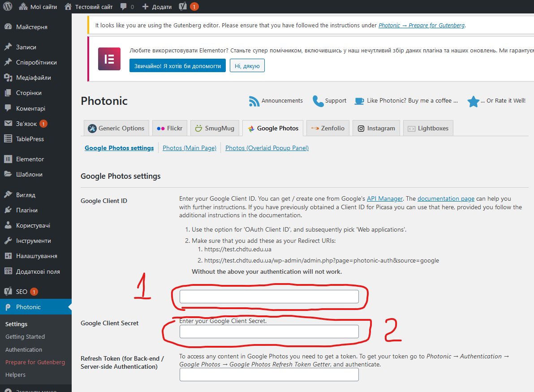Image resolution: width=534 pixels, height=392 pixels.
Task: Focus the Refresh Token input field
Action: (269, 375)
